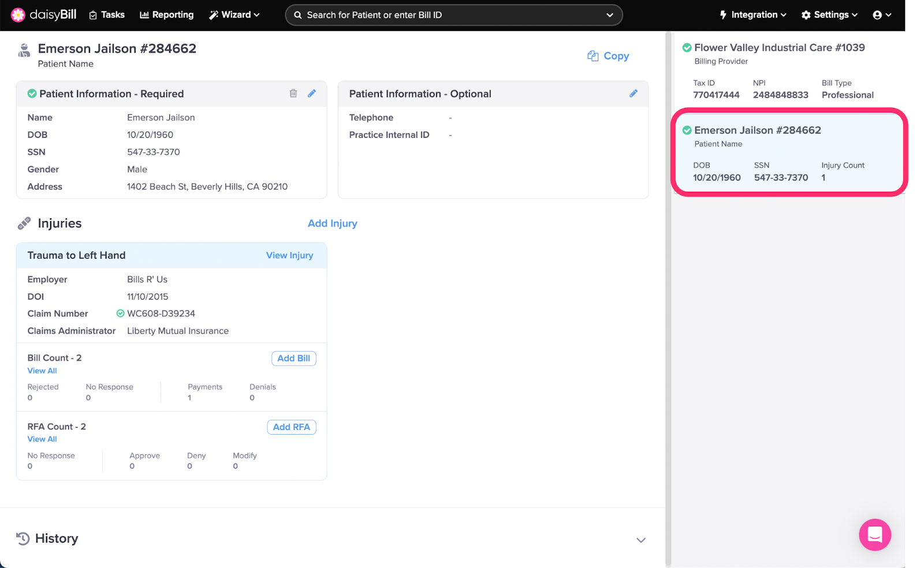Click the Add Bill button
The width and height of the screenshot is (924, 568).
pyautogui.click(x=293, y=358)
